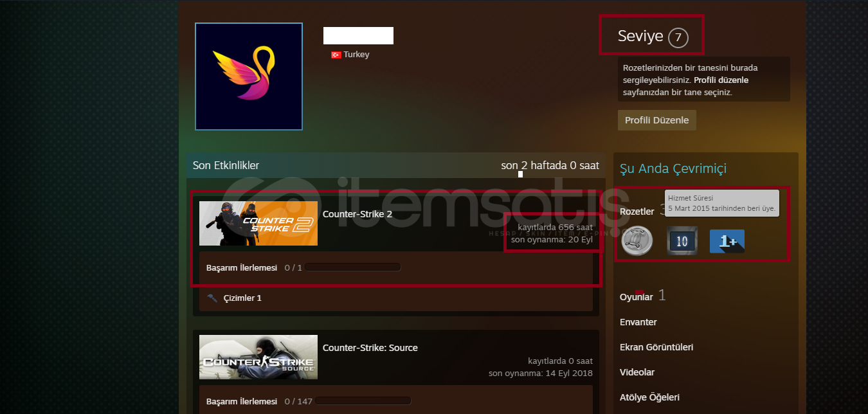868x414 pixels.
Task: Open the Ekran Görüntüleri link
Action: pyautogui.click(x=656, y=347)
